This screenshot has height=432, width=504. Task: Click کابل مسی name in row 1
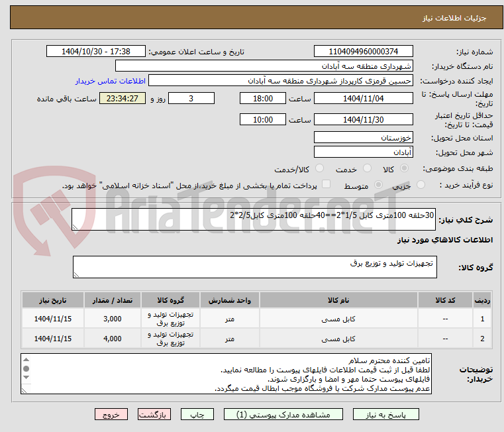338,319
